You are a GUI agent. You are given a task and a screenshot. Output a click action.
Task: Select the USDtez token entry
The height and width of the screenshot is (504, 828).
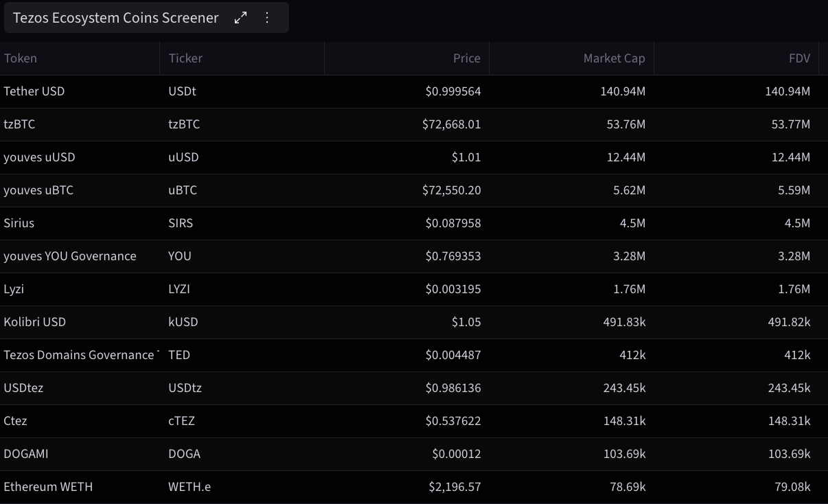(x=23, y=388)
